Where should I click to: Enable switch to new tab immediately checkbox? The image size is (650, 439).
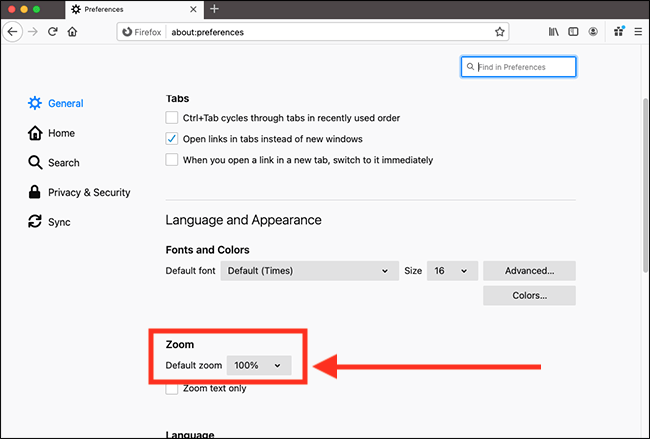tap(172, 160)
